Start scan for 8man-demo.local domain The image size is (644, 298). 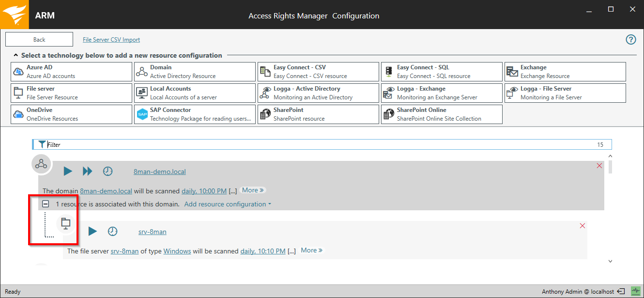pyautogui.click(x=68, y=171)
